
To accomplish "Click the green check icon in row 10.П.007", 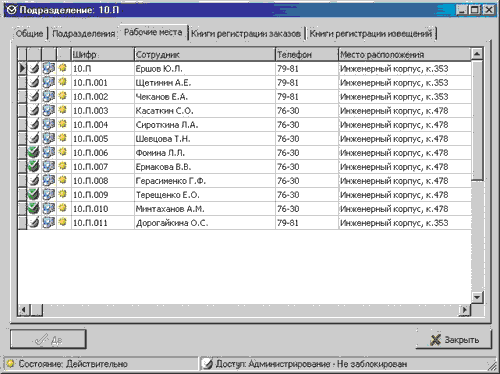I will point(34,166).
